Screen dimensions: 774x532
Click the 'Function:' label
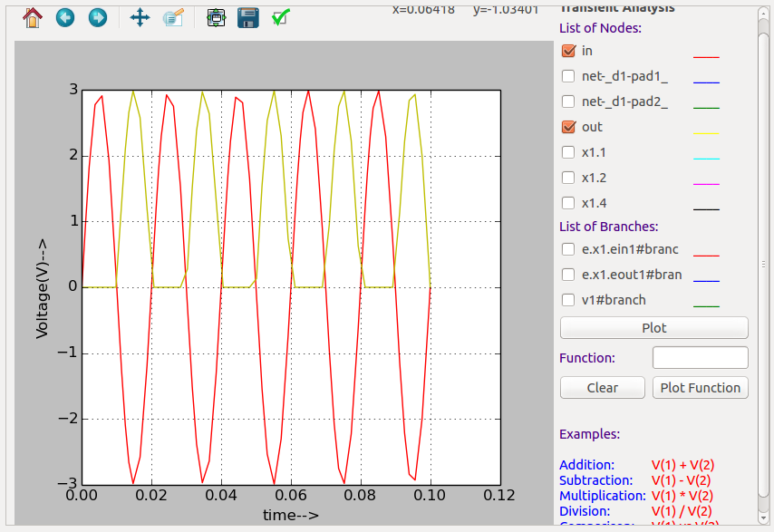[587, 358]
